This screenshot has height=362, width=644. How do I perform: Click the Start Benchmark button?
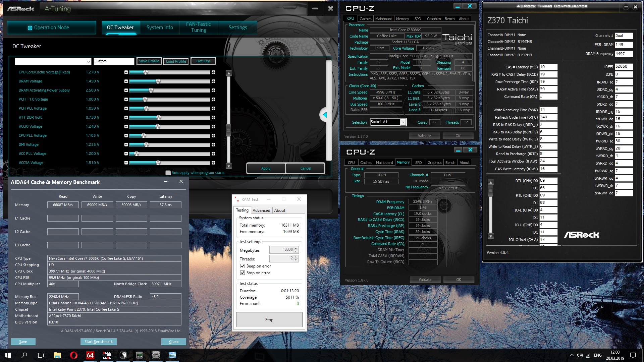pyautogui.click(x=99, y=342)
